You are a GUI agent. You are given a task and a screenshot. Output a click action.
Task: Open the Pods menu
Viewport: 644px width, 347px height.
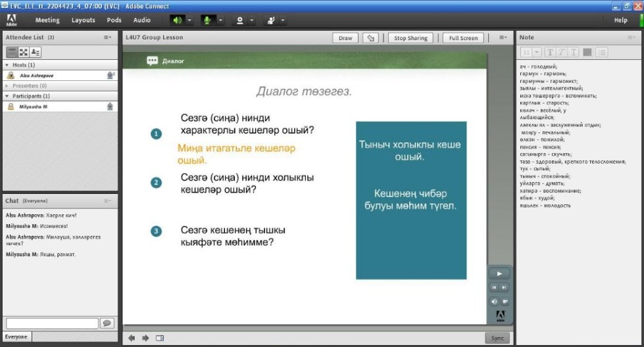coord(114,20)
